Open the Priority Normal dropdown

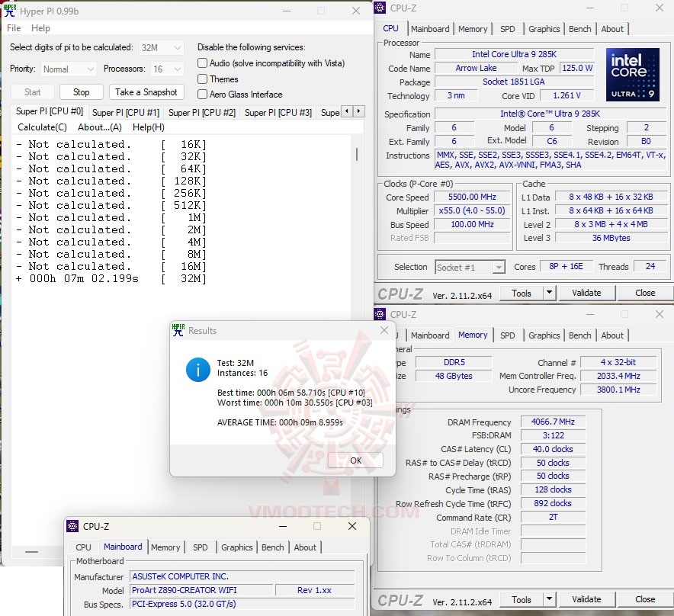point(69,69)
